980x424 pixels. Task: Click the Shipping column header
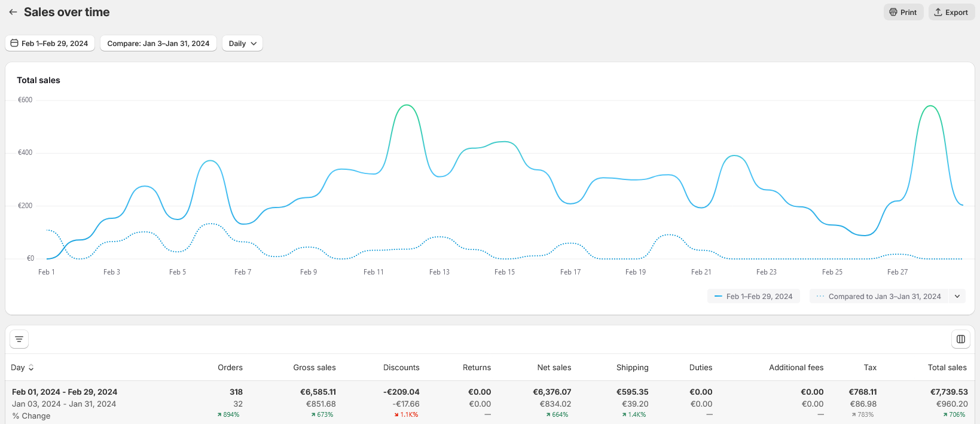pos(632,368)
